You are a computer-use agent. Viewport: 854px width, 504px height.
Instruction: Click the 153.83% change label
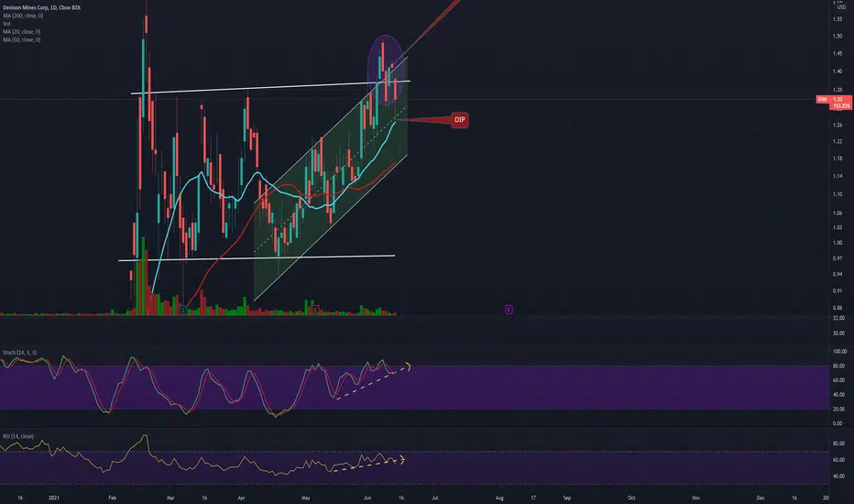pos(840,106)
